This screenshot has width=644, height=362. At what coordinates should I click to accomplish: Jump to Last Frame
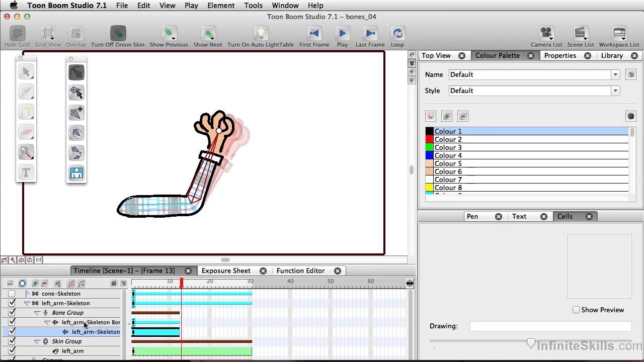[370, 33]
